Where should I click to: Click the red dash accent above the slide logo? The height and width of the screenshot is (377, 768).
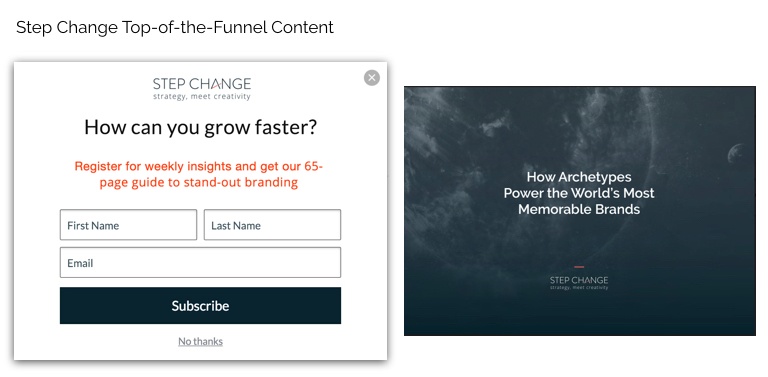(579, 267)
